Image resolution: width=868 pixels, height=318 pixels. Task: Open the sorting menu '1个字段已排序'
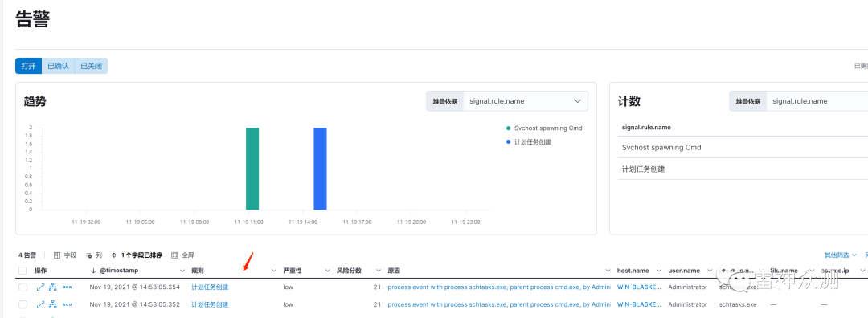(x=137, y=255)
